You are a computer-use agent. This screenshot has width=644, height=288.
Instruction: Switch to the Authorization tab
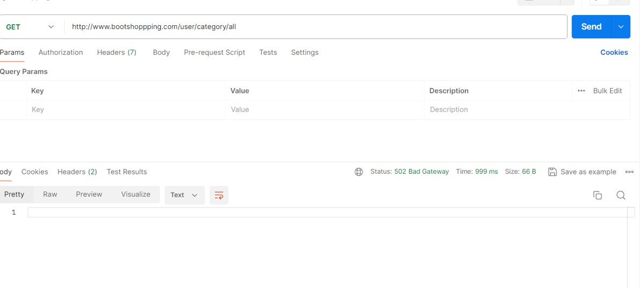point(61,53)
